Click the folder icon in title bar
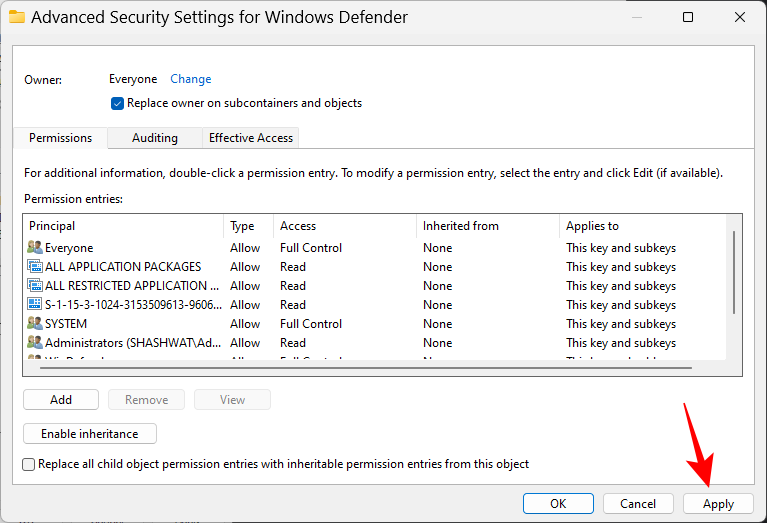The height and width of the screenshot is (523, 767). 16,18
